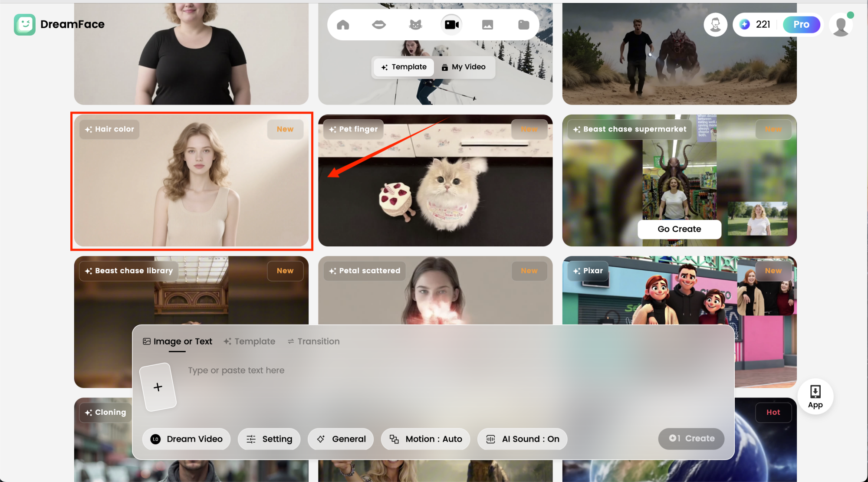The height and width of the screenshot is (482, 868).
Task: Open the Motion : Auto selector
Action: pos(425,439)
